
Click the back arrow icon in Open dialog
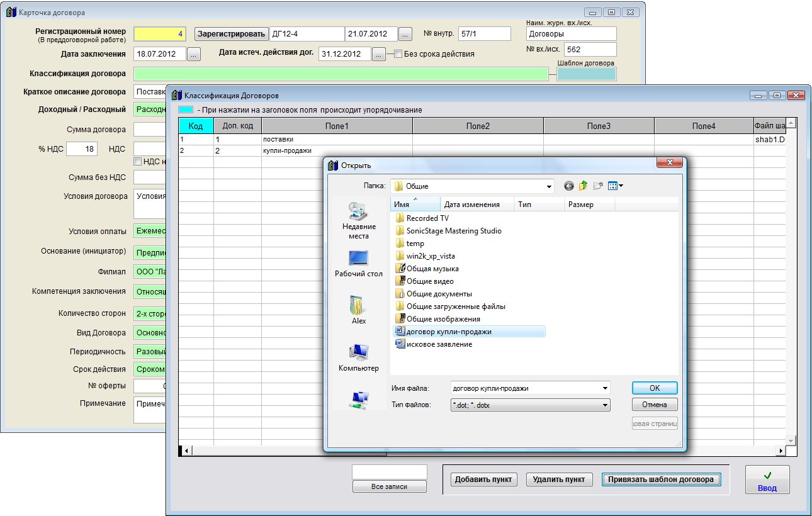click(569, 186)
